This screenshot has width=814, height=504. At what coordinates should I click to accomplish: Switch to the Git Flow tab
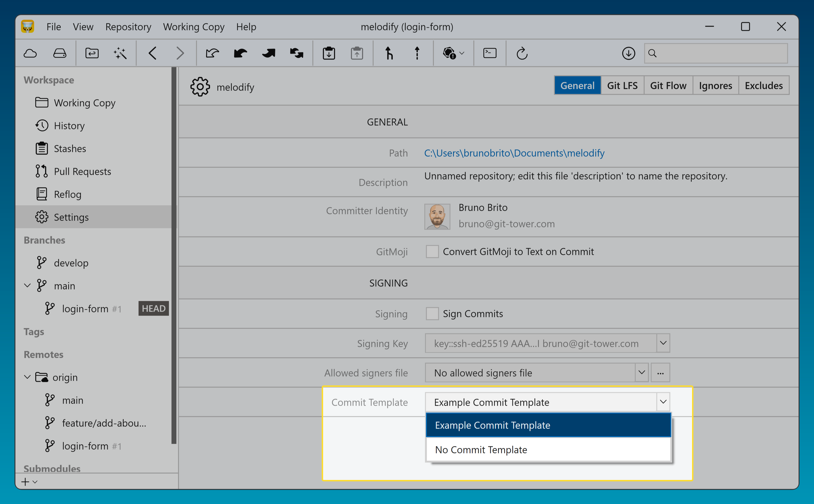(x=668, y=85)
